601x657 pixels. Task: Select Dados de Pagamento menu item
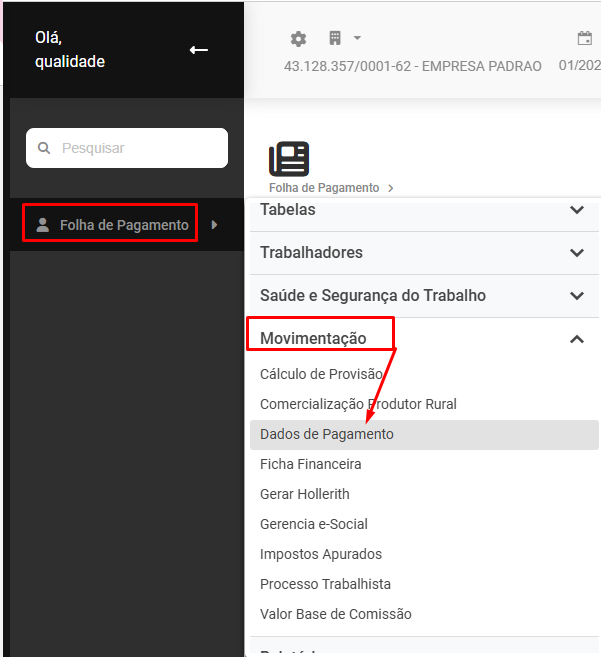click(327, 434)
